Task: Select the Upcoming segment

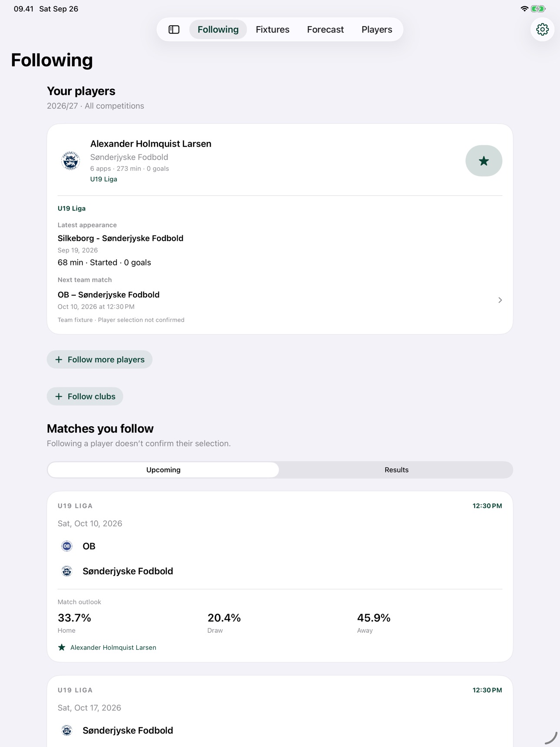Action: [x=163, y=470]
